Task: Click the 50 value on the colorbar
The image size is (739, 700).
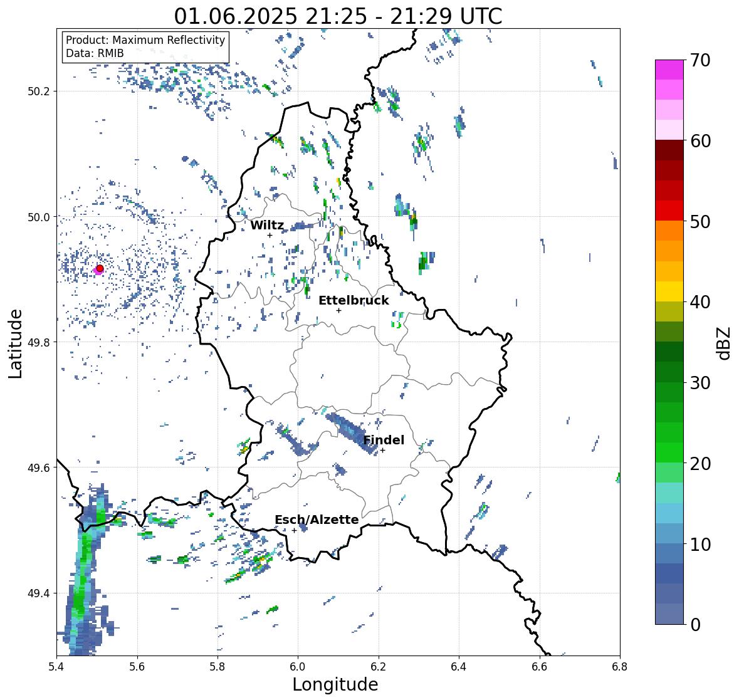Action: 700,221
